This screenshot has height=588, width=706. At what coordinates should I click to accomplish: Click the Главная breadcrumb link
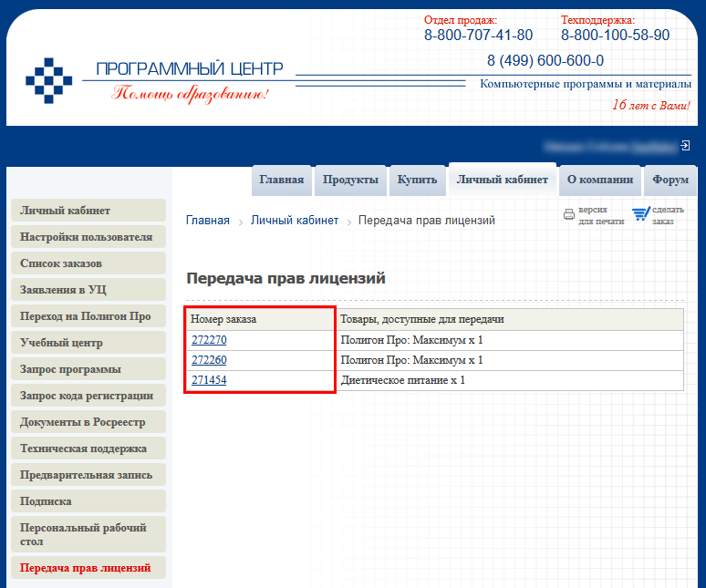click(x=208, y=221)
